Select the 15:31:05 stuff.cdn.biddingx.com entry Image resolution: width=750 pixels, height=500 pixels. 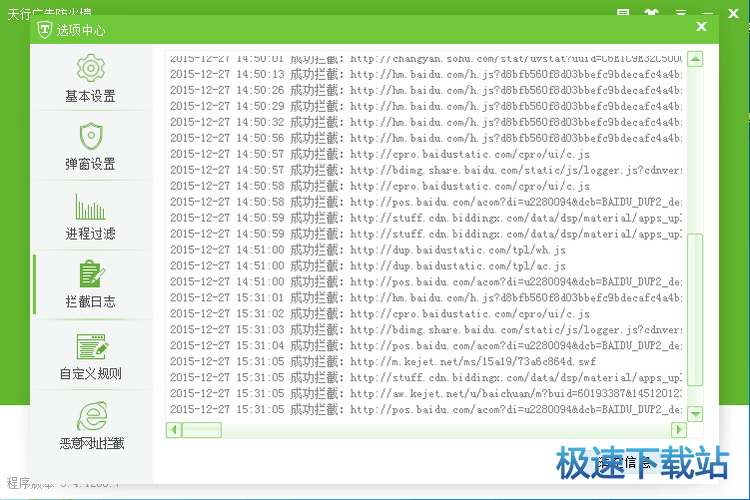coord(426,378)
